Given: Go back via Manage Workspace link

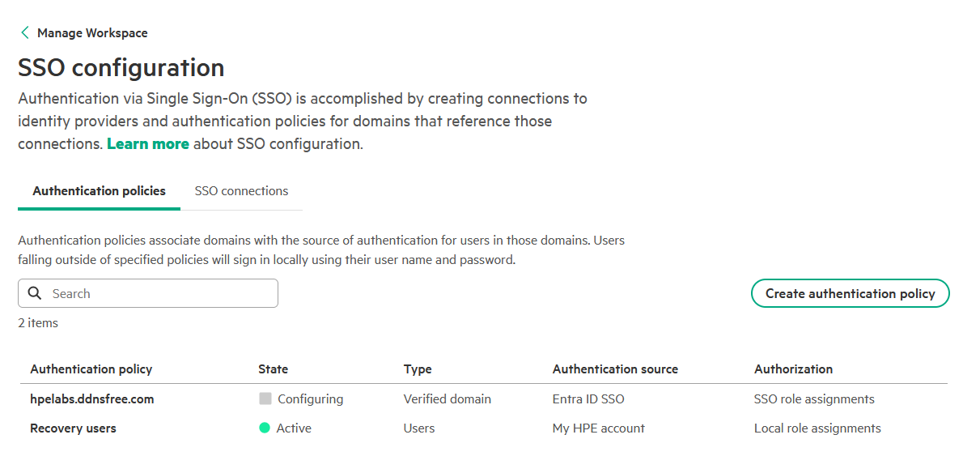Looking at the screenshot, I should (x=92, y=33).
